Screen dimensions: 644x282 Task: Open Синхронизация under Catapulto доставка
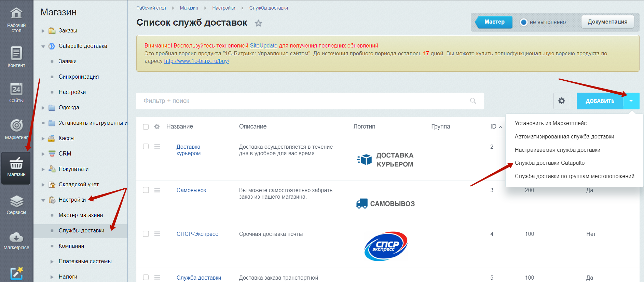coord(79,77)
